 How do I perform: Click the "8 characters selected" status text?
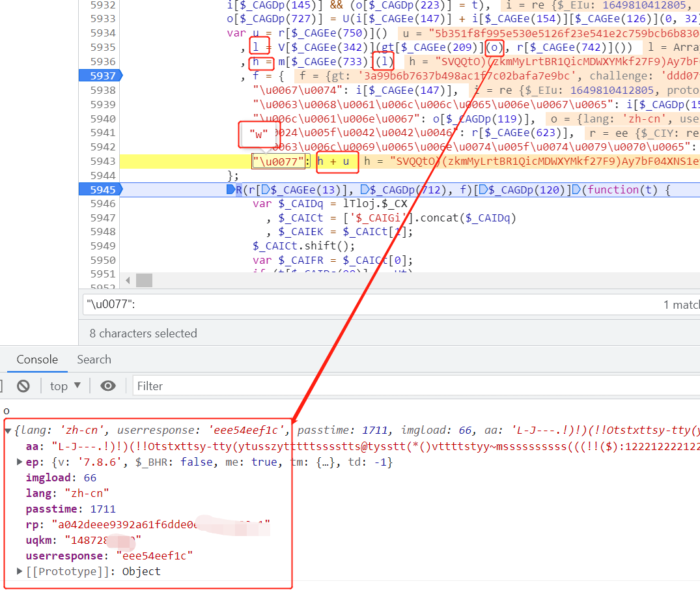[x=143, y=333]
